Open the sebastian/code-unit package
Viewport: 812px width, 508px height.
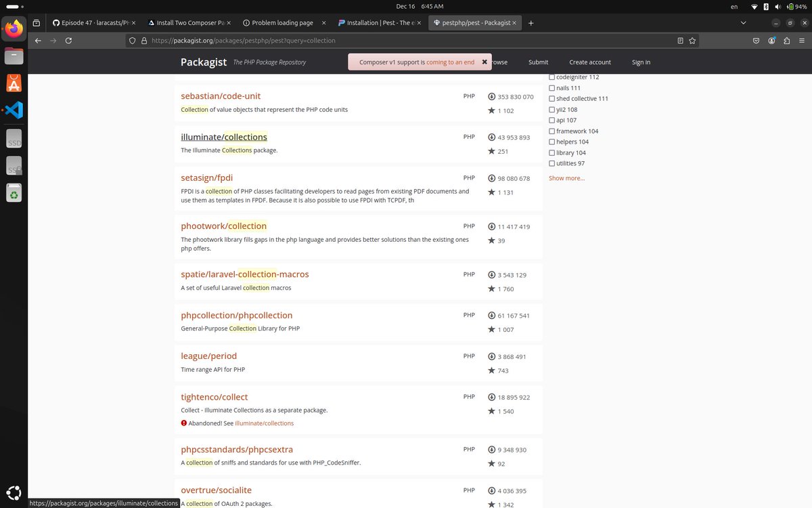(x=221, y=96)
